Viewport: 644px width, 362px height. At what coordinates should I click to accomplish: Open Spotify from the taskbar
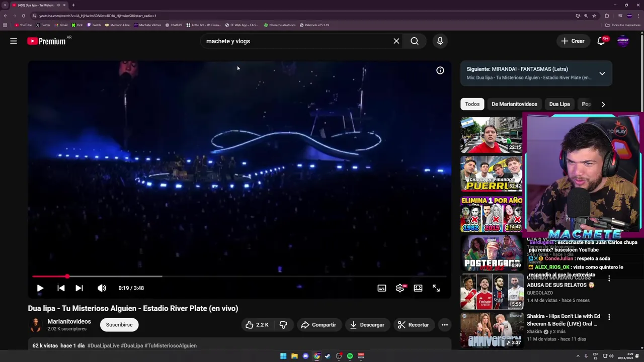[350, 356]
